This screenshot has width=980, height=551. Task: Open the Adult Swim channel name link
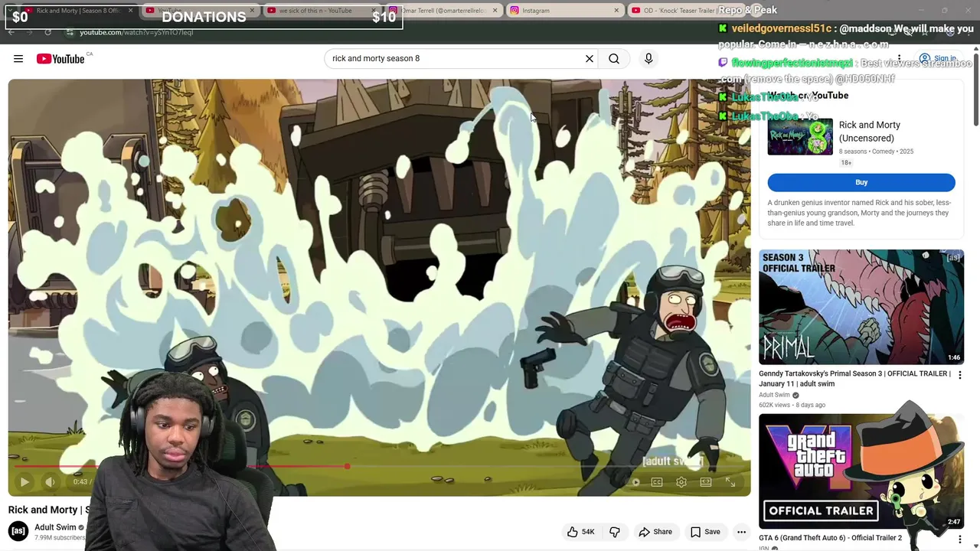(55, 527)
